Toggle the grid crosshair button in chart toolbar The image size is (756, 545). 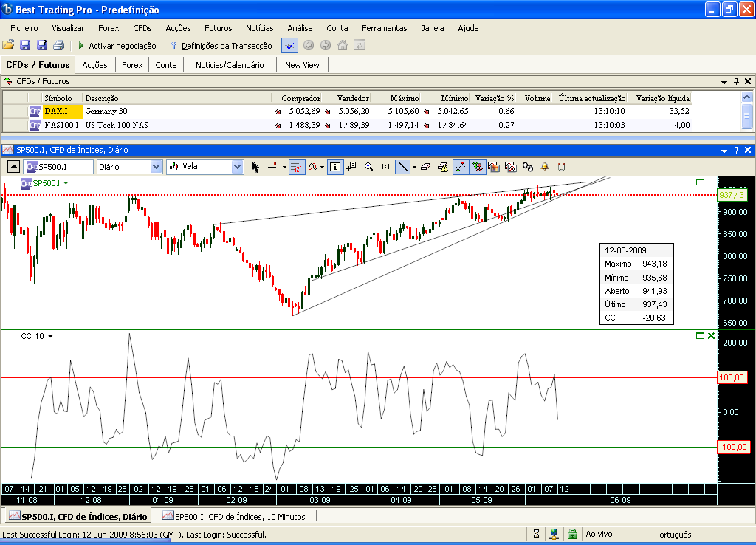pos(297,167)
